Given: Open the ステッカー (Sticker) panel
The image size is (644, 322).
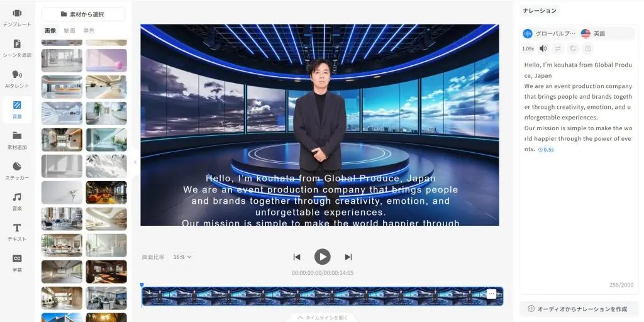Looking at the screenshot, I should click(x=17, y=170).
